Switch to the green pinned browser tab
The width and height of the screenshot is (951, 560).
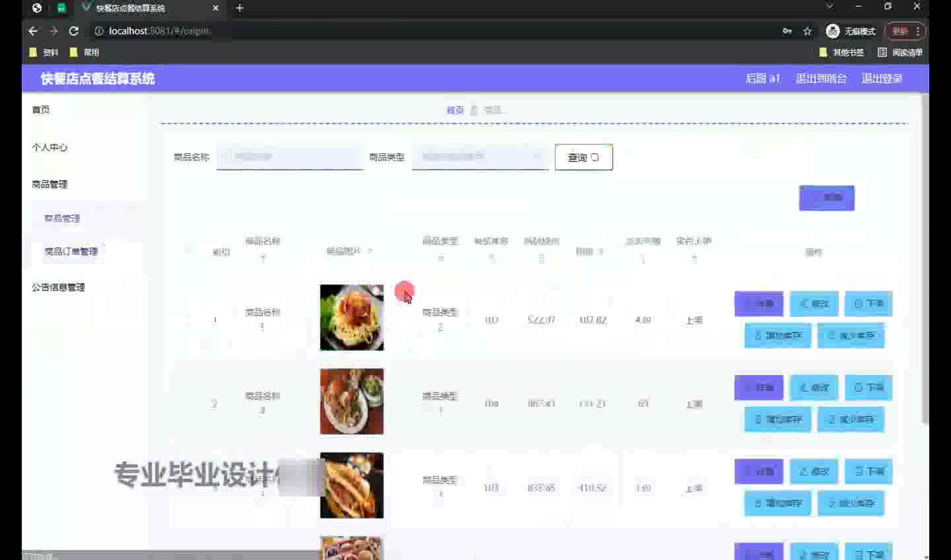pyautogui.click(x=61, y=8)
